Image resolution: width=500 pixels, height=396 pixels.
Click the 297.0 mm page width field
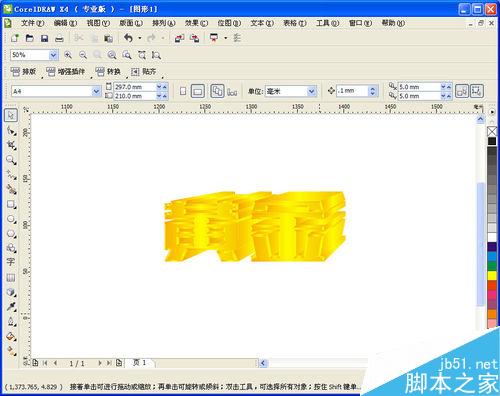tap(135, 87)
